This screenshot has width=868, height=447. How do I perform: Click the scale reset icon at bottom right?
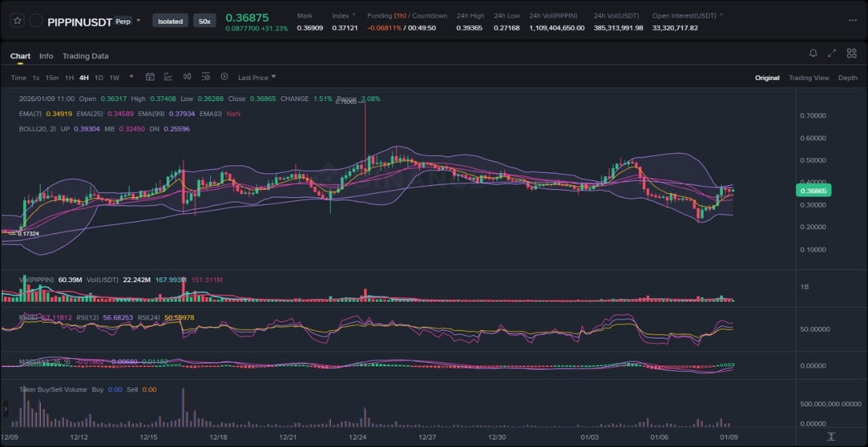pos(831,437)
